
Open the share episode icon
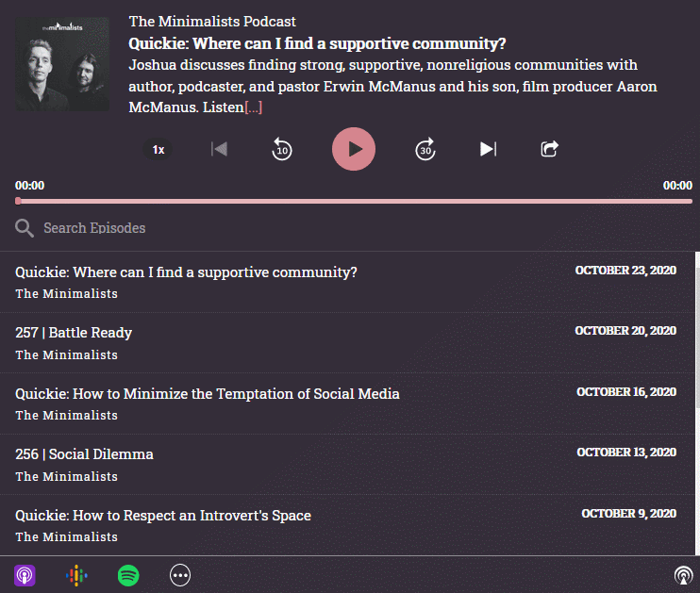[550, 149]
